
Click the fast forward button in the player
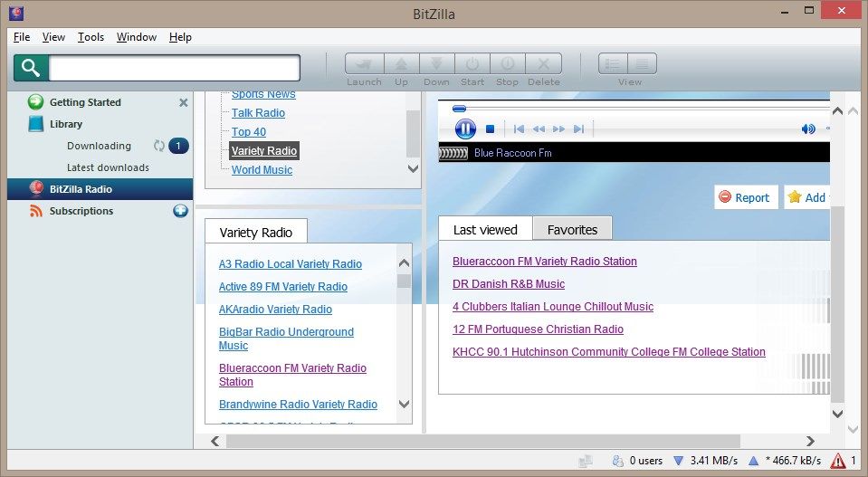click(559, 129)
